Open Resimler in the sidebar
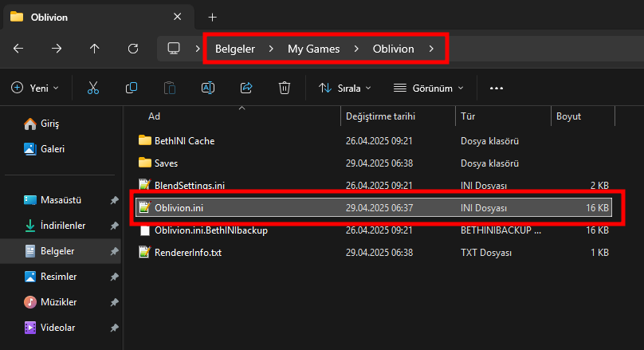 click(x=50, y=277)
